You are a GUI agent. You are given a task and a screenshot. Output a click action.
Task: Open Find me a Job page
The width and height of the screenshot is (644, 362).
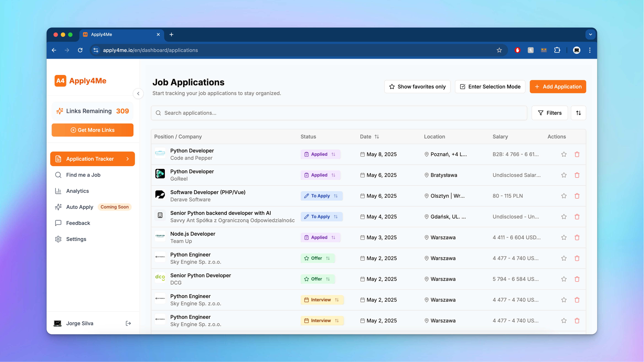click(83, 175)
